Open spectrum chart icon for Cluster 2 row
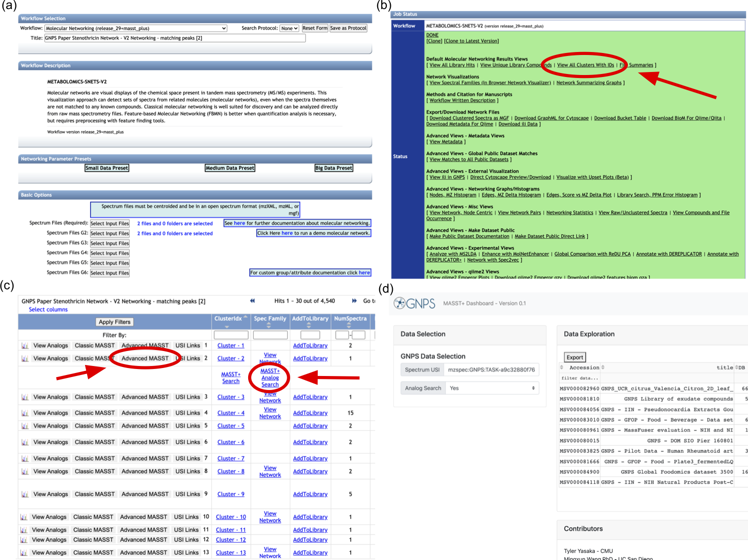 tap(25, 358)
